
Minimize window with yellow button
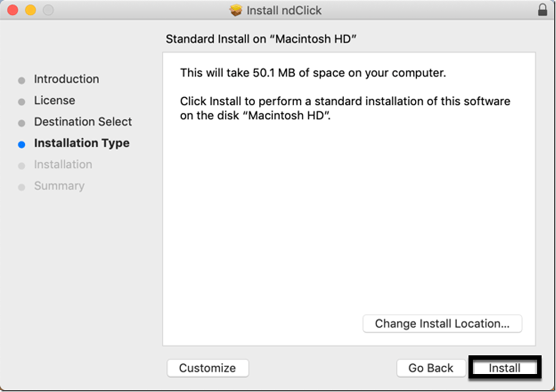click(x=31, y=10)
